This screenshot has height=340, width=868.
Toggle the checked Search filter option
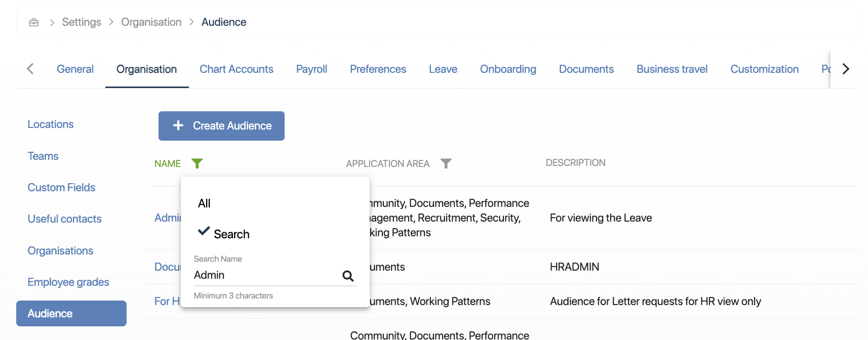[224, 234]
